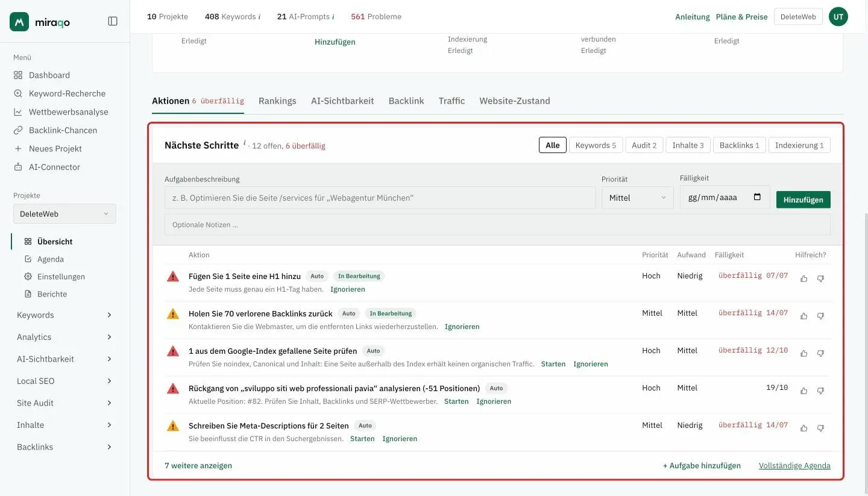Click the Optionale Notizen field
The image size is (868, 496).
tap(497, 225)
